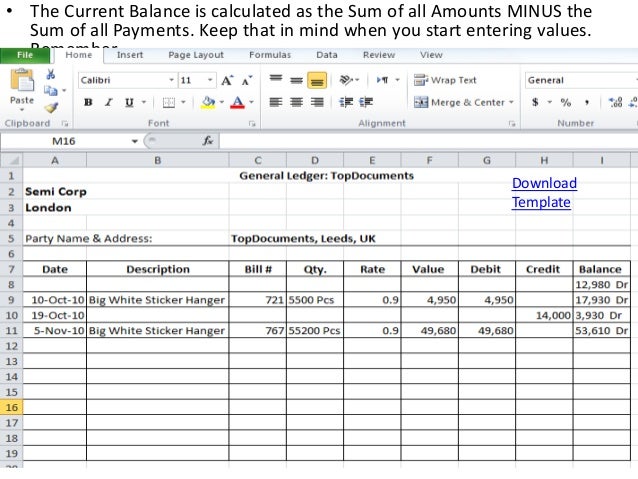Click the Increase Font Size icon
Screen dimensions: 638x479
click(x=227, y=80)
